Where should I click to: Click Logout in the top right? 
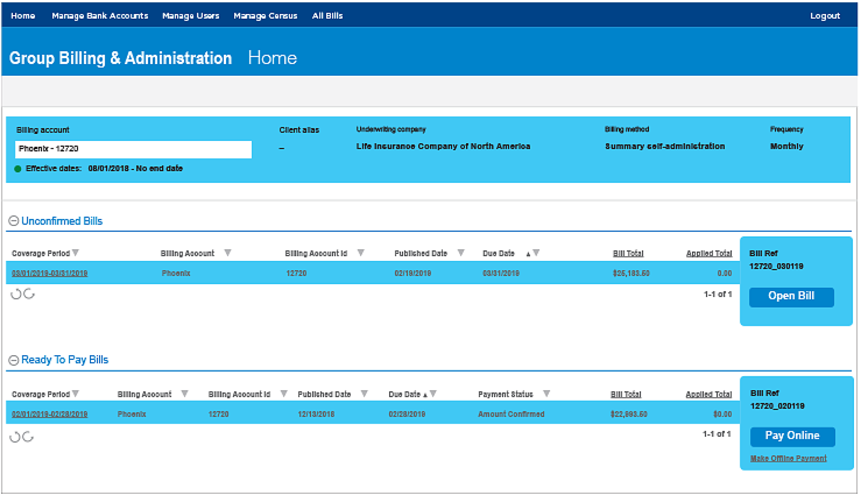[825, 16]
